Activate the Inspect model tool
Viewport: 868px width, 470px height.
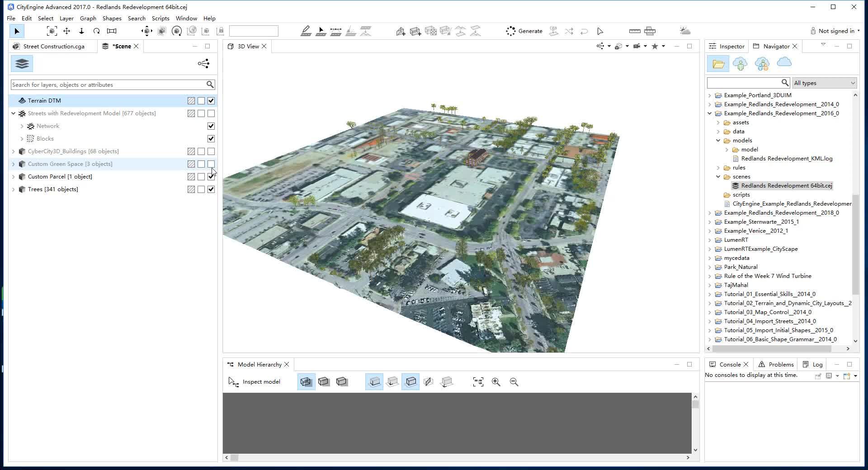click(x=255, y=382)
